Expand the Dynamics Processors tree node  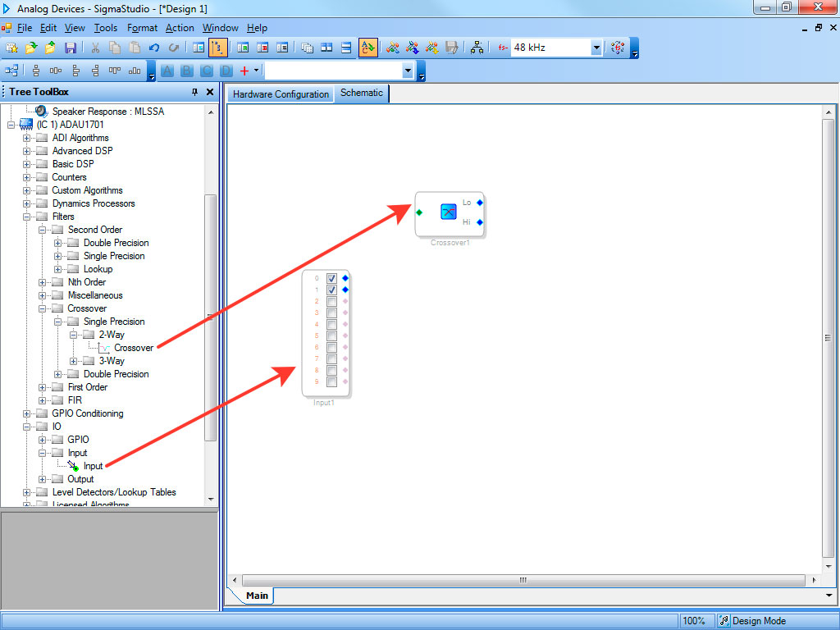pyautogui.click(x=27, y=203)
